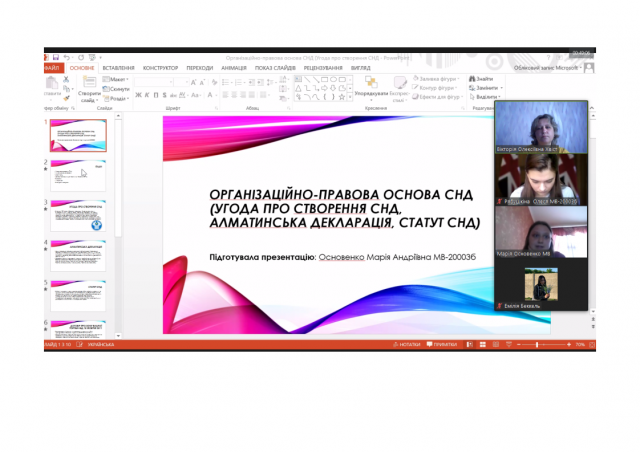
Task: Open the Анімація ribbon tab
Action: coord(233,68)
